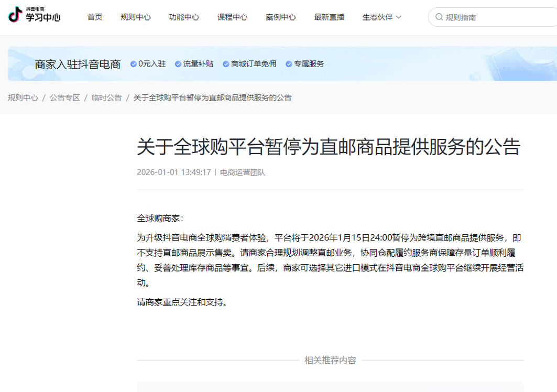Click the checkmark icon beside 专属服务

[x=288, y=64]
